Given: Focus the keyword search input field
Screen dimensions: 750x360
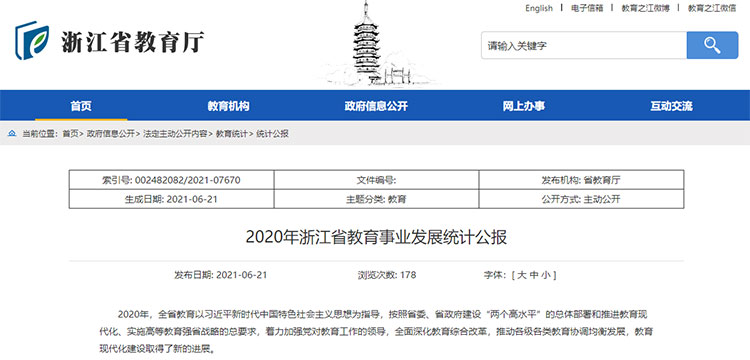Looking at the screenshot, I should [584, 45].
